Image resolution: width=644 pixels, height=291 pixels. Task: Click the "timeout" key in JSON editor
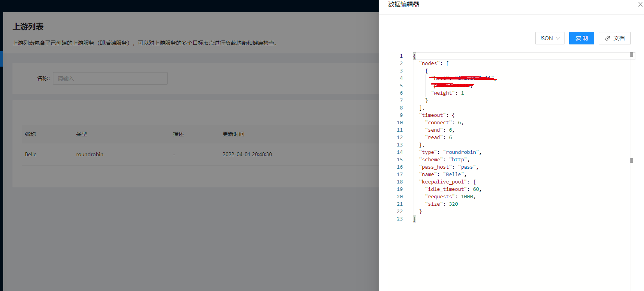(432, 115)
